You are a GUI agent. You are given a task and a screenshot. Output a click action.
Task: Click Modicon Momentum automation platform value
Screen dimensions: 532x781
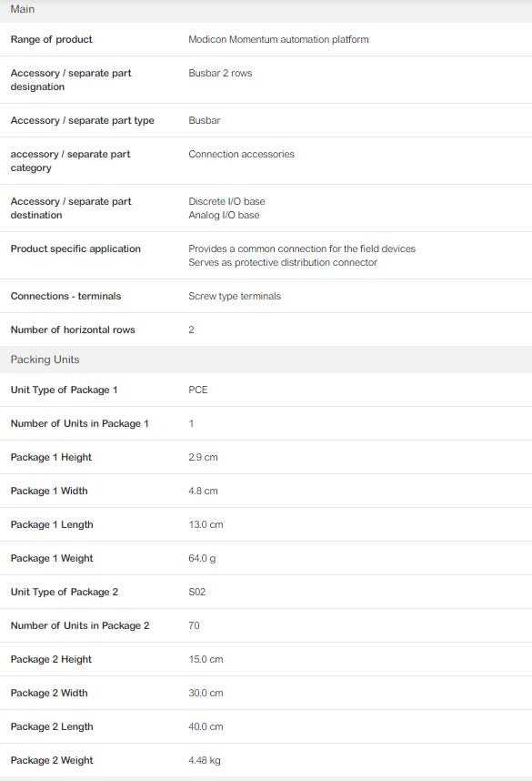278,39
